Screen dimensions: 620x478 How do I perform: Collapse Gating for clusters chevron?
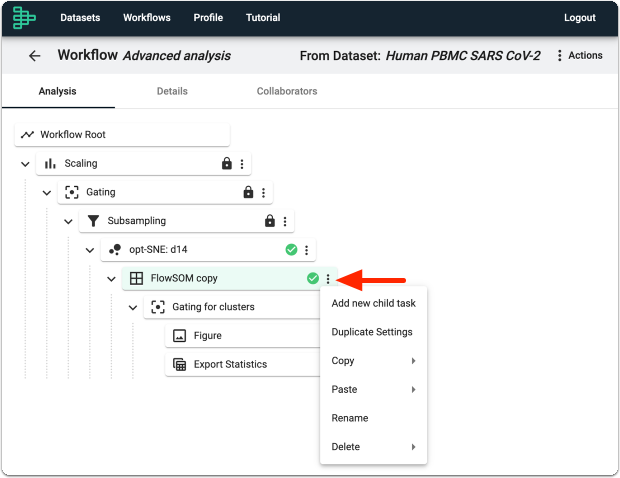(x=133, y=308)
